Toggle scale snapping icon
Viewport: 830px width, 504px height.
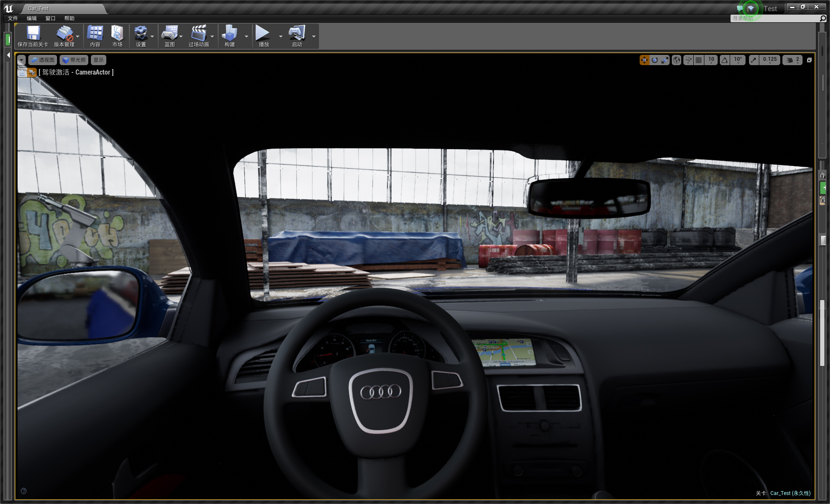pos(754,60)
